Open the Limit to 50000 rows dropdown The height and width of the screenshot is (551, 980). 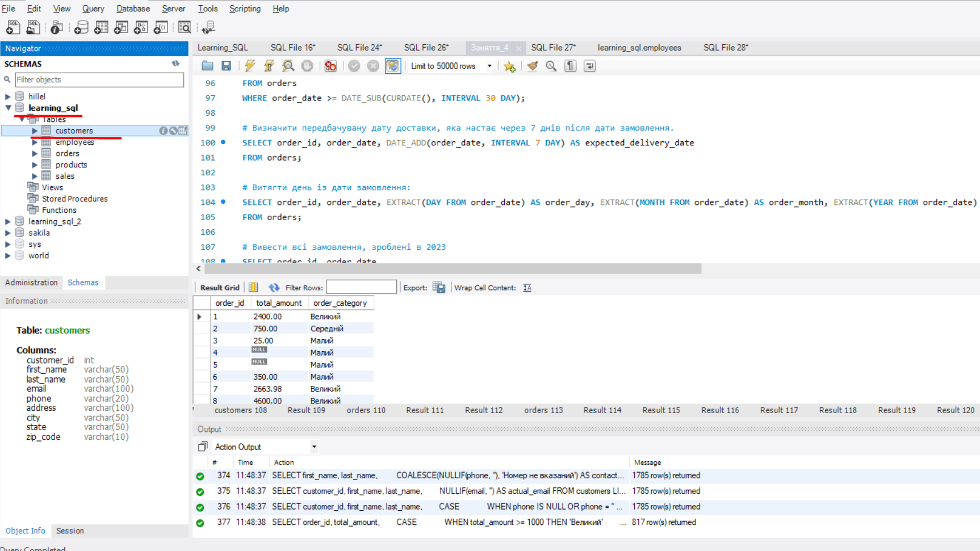click(490, 66)
